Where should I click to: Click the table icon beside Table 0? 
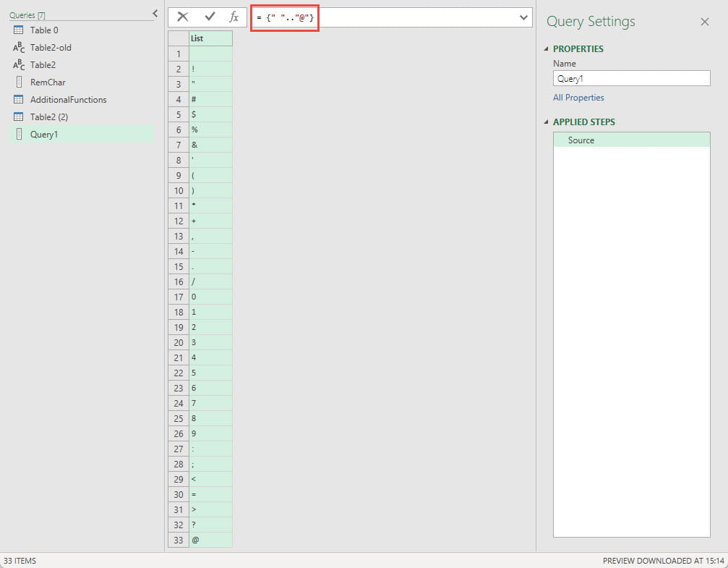point(19,30)
